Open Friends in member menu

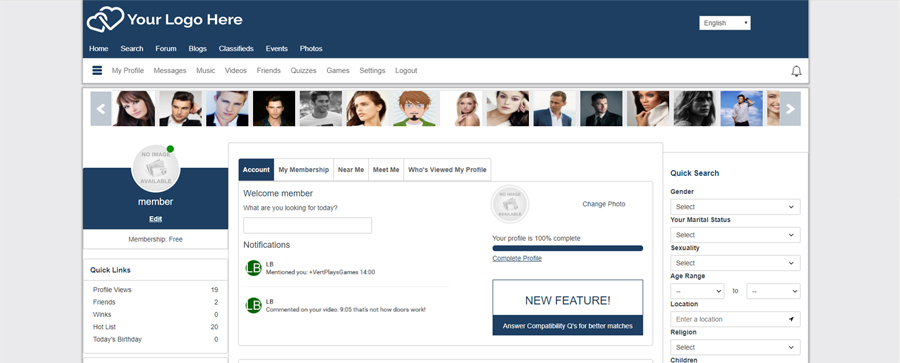269,71
